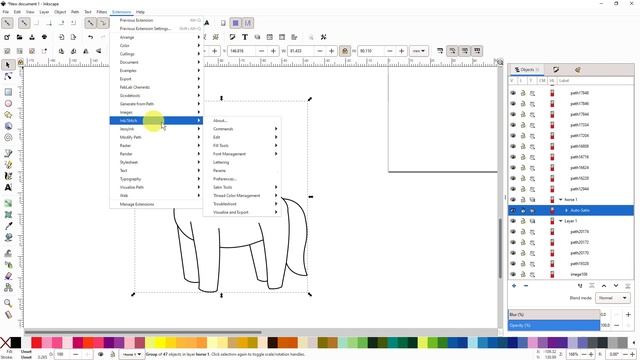Toggle visibility of Auto-Satin group

(513, 211)
